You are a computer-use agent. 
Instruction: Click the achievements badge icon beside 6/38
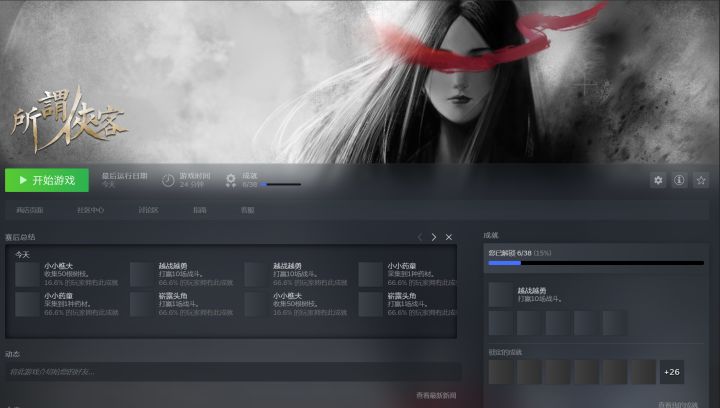[231, 180]
